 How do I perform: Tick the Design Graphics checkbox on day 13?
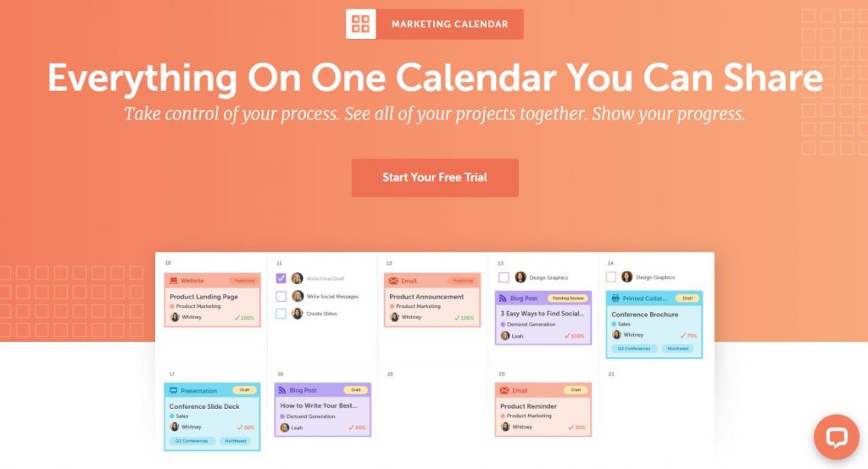click(x=504, y=276)
